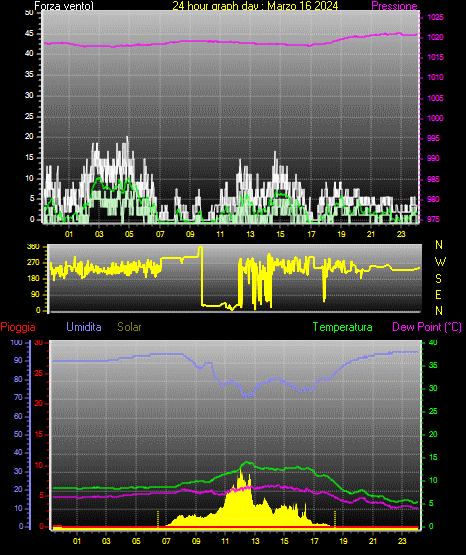Click the E compass direction marker
Image resolution: width=466 pixels, height=555 pixels.
pos(438,294)
